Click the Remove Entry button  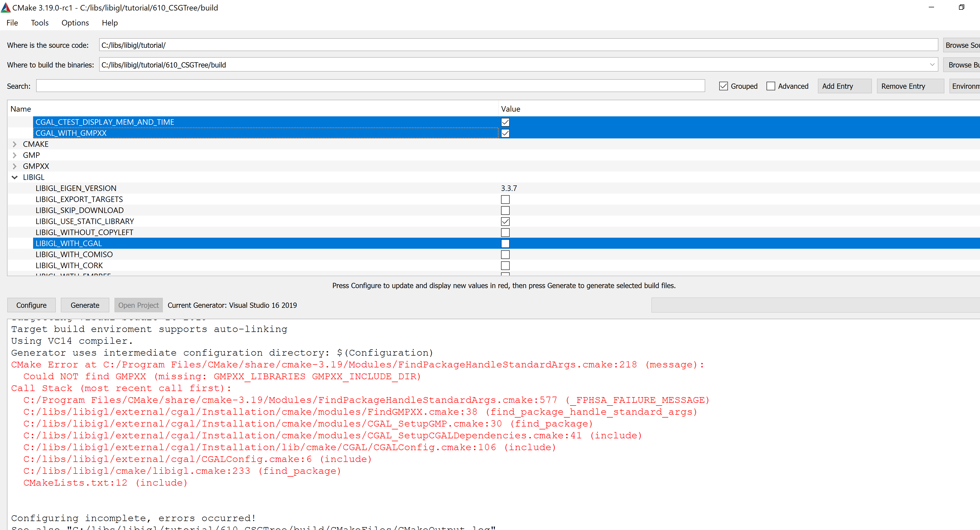pyautogui.click(x=910, y=86)
